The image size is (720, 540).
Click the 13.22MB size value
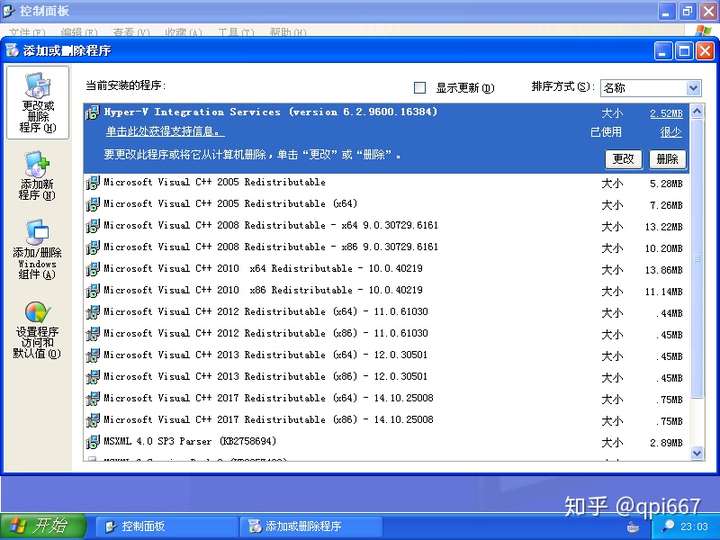[664, 226]
